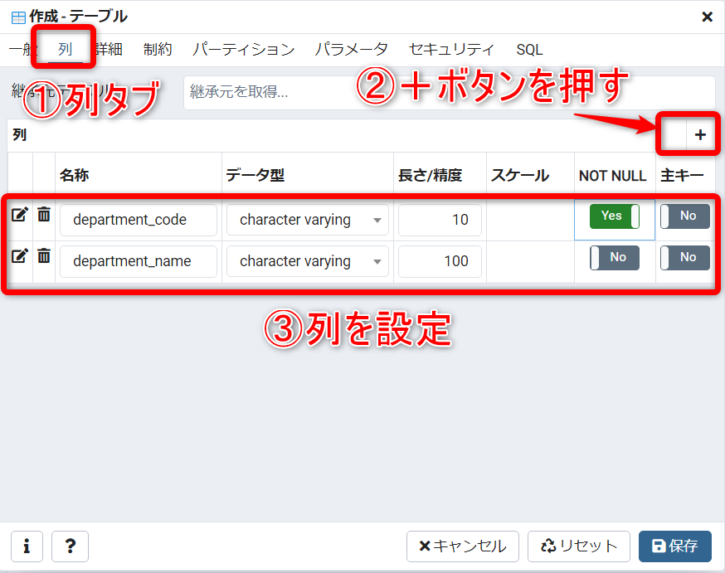Switch to the セキュリティ tab
This screenshot has height=573, width=725.
pyautogui.click(x=451, y=49)
